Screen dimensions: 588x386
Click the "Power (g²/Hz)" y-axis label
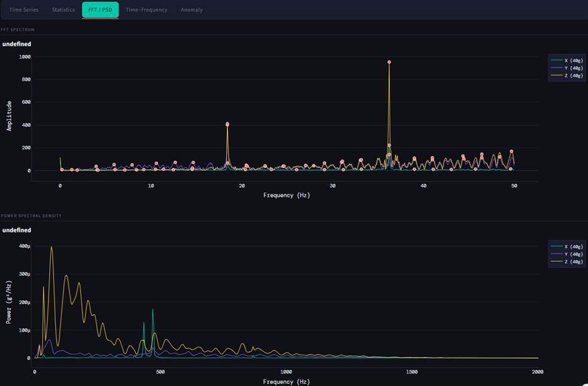tap(9, 302)
